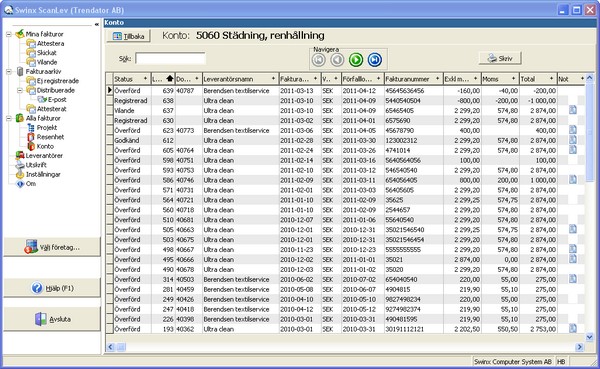
Task: Click Berendsen textilservice in row 281
Action: 236,289
